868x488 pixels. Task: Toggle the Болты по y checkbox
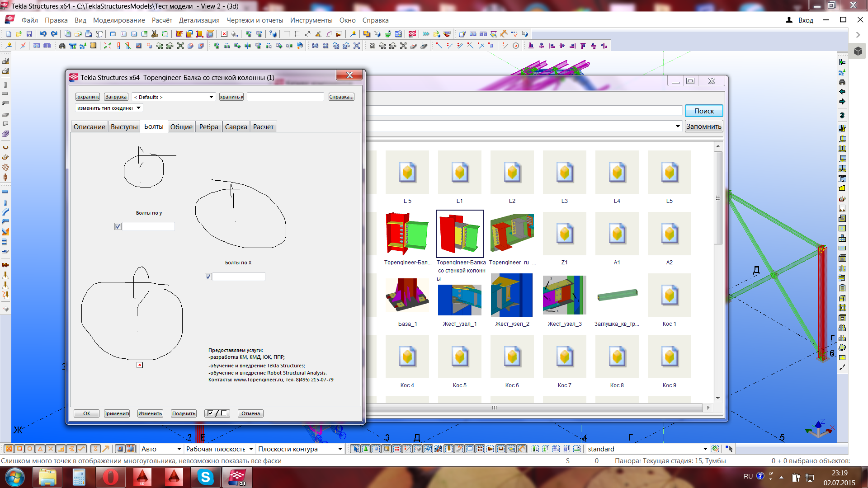[118, 226]
